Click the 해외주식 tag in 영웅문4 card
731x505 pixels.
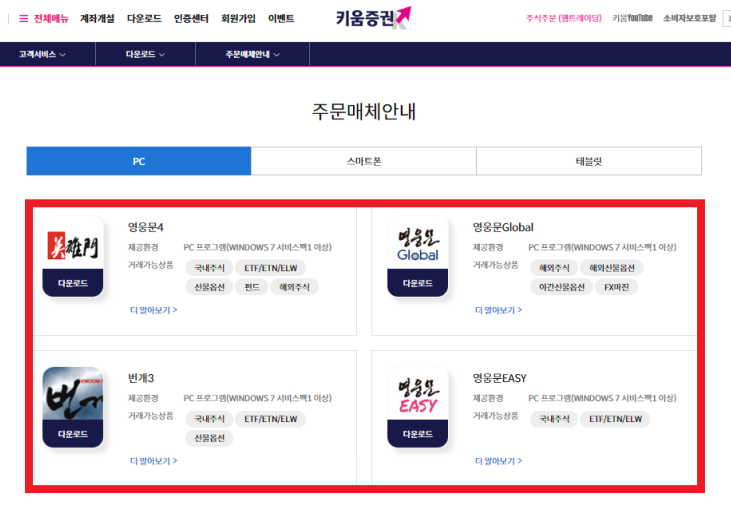click(294, 287)
